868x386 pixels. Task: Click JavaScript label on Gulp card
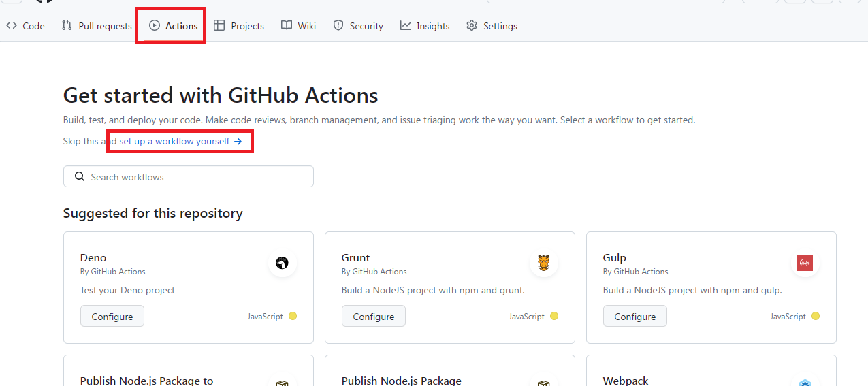788,317
